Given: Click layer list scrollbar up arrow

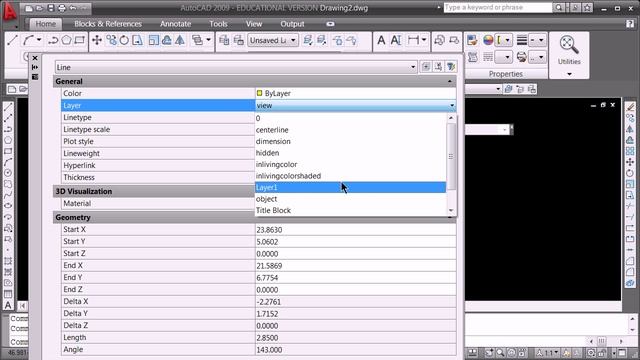Looking at the screenshot, I should [451, 118].
